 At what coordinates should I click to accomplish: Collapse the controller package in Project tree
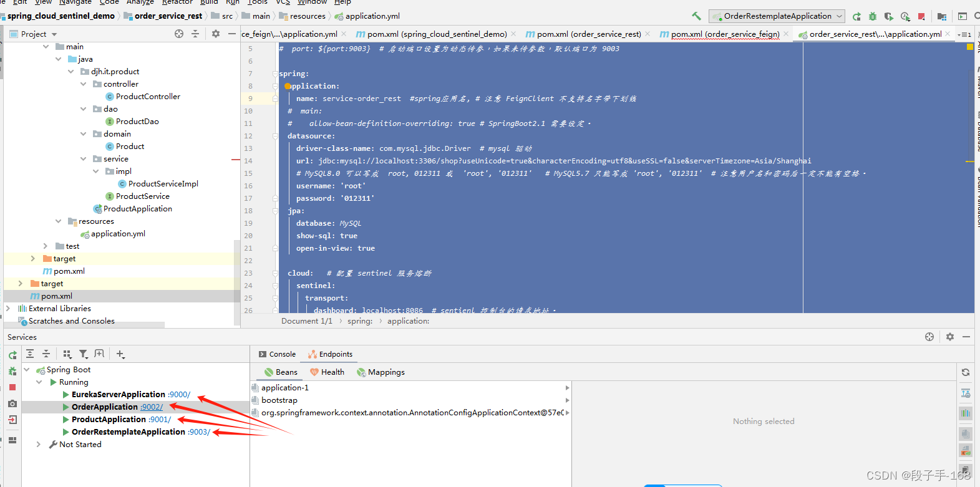(x=83, y=84)
